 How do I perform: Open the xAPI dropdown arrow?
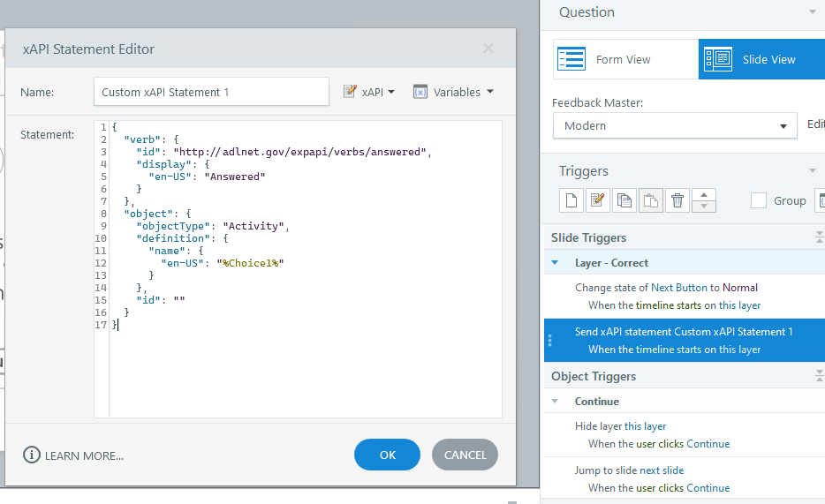tap(391, 92)
